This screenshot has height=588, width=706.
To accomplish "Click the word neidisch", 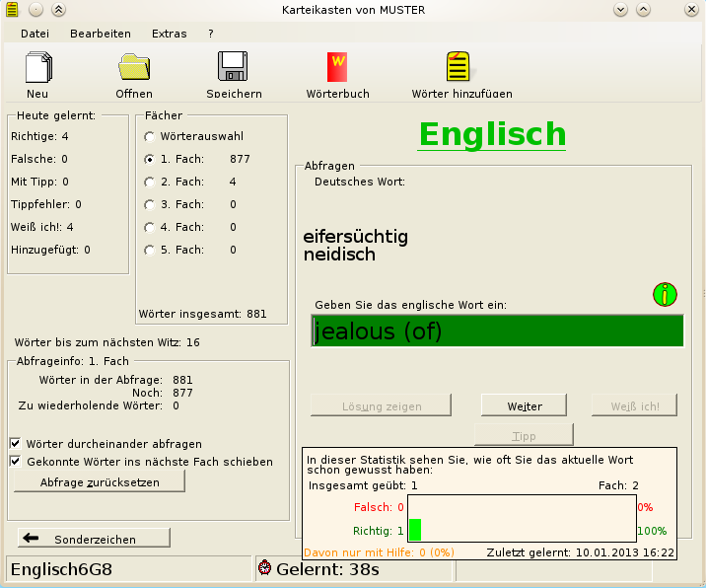I will coord(339,255).
